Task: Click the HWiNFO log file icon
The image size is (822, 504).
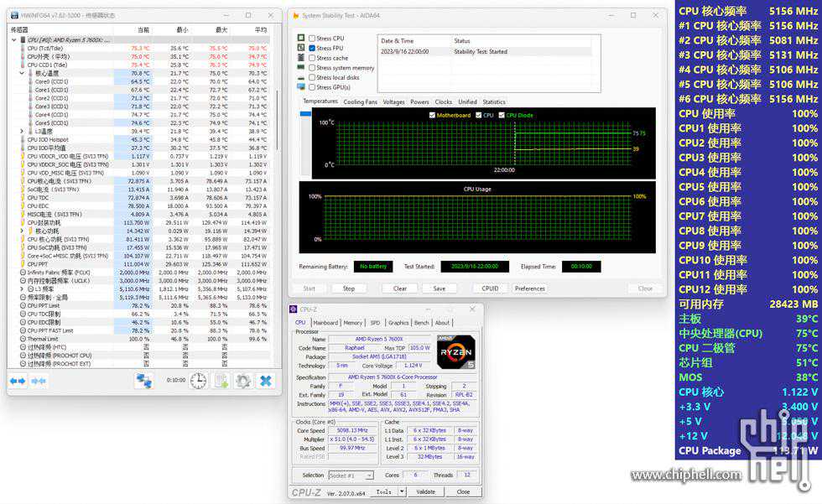Action: (x=221, y=381)
